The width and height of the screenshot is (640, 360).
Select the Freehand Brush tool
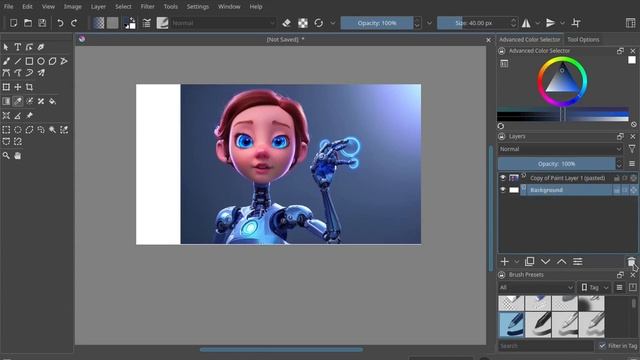click(x=6, y=61)
